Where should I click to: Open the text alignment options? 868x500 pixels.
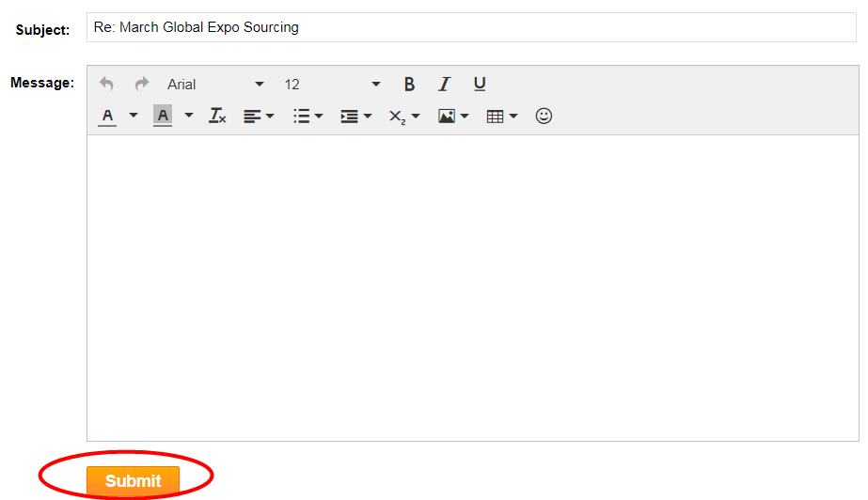click(259, 117)
